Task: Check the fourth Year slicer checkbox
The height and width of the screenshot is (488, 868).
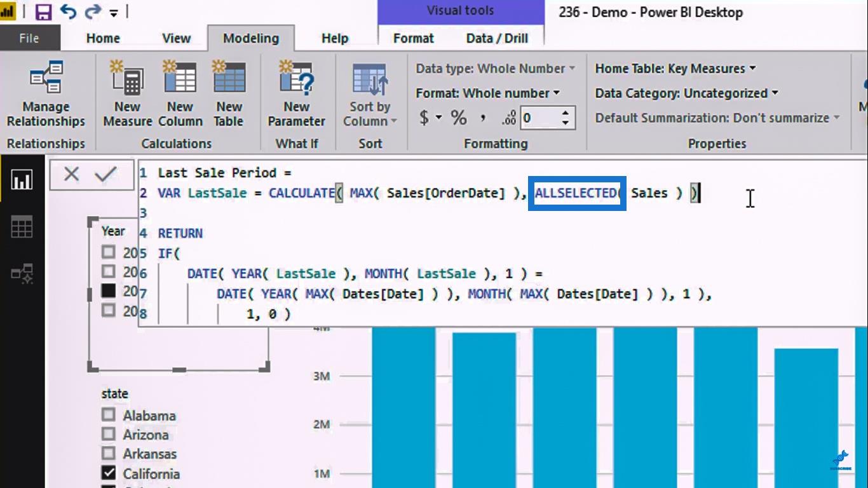Action: click(x=109, y=310)
